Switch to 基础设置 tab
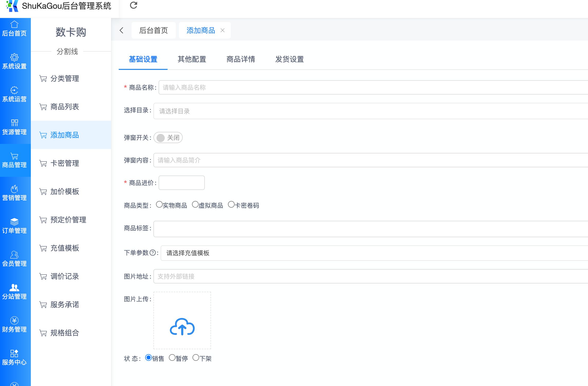This screenshot has height=386, width=588. 143,59
